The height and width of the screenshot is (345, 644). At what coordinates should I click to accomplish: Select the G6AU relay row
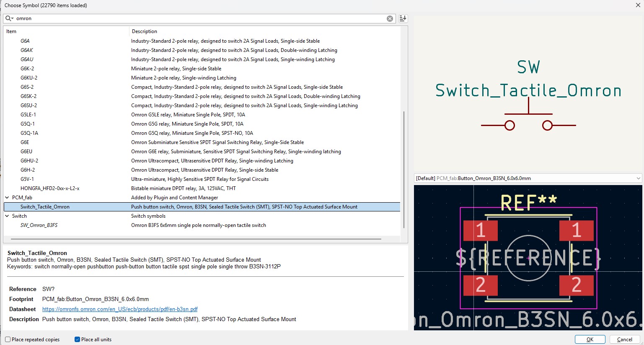click(x=202, y=59)
